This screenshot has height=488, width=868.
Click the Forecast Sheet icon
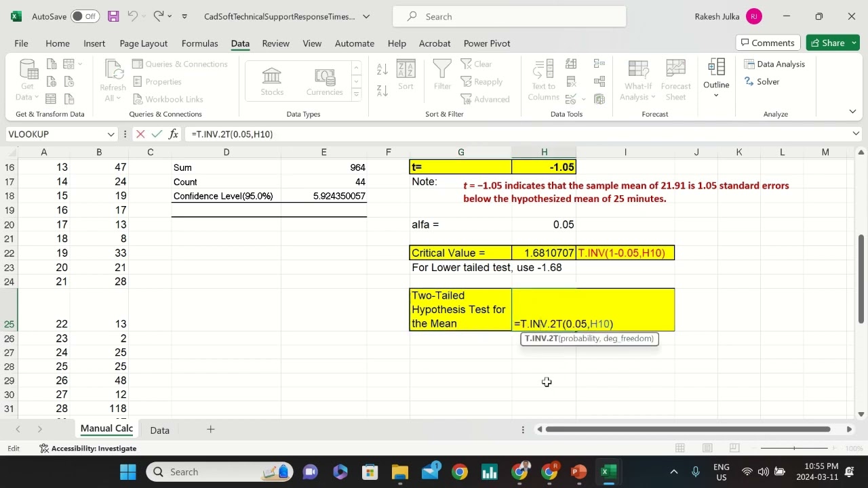675,80
